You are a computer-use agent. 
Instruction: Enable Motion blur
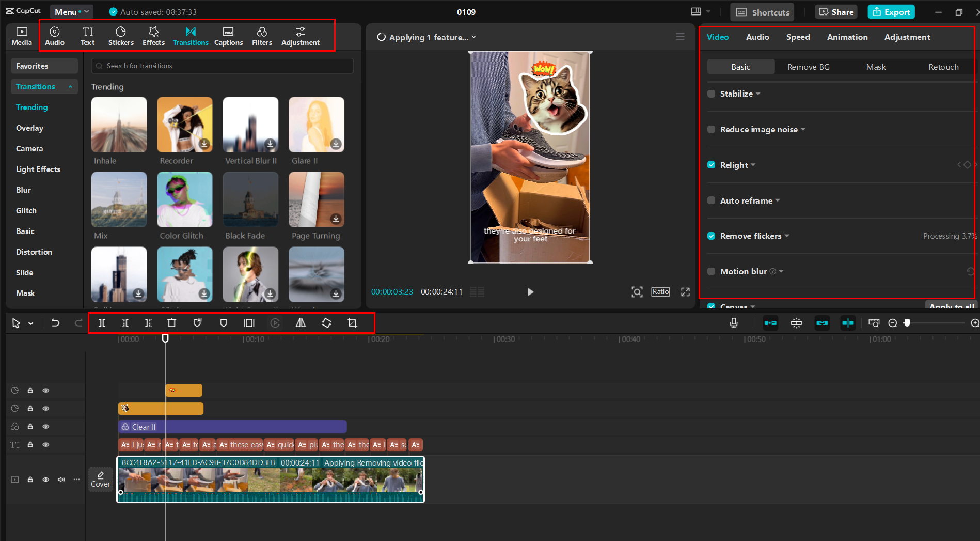point(711,271)
